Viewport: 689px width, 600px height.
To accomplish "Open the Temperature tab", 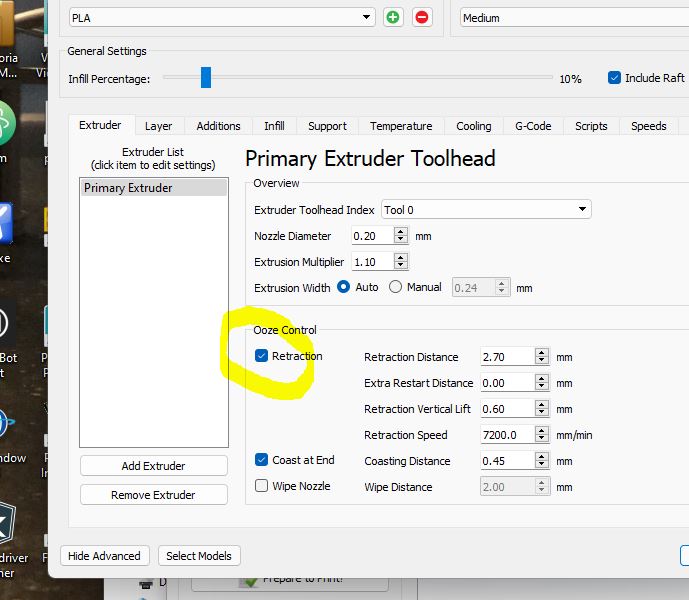I will click(x=401, y=126).
